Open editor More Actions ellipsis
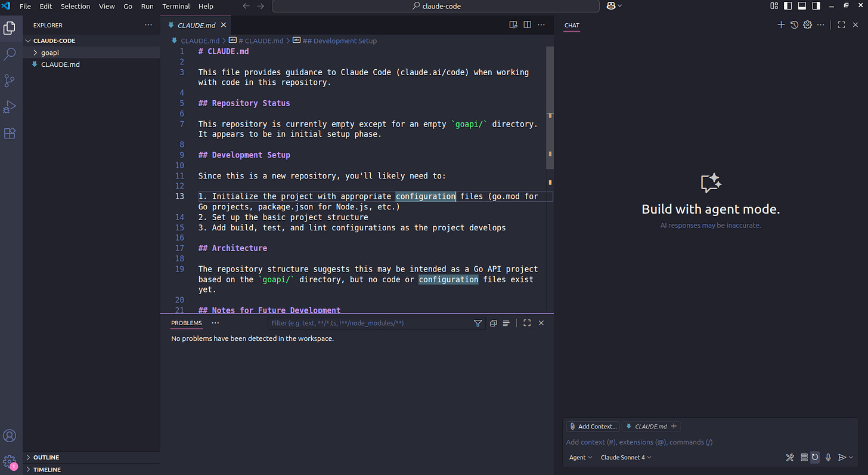 [x=541, y=25]
